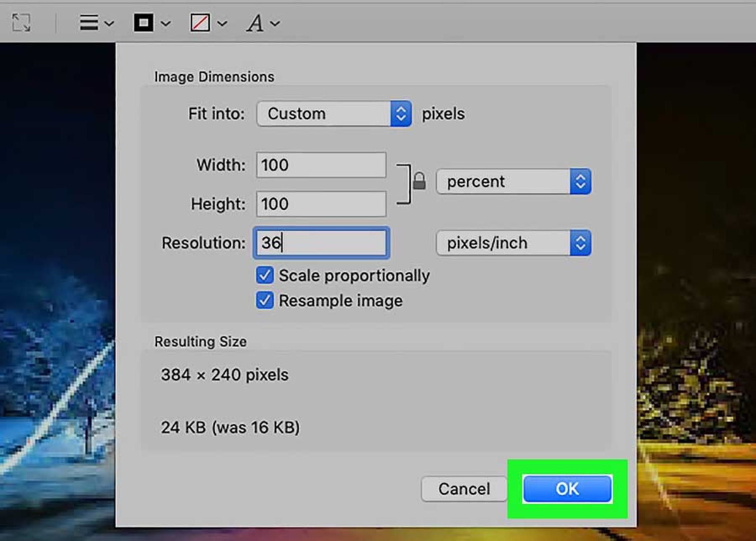
Task: Uncheck Scale proportionally checkbox
Action: tap(265, 276)
